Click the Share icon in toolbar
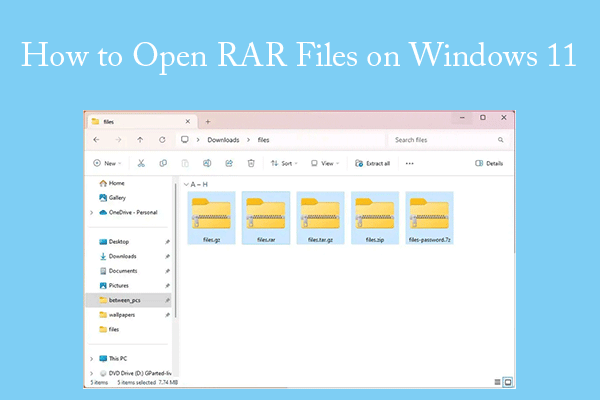600x400 pixels. click(229, 163)
